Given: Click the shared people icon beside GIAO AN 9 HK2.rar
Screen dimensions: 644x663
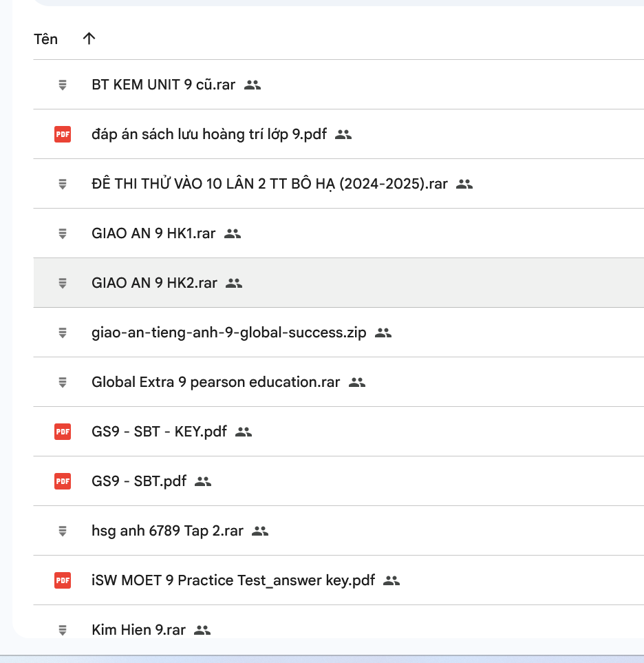Looking at the screenshot, I should (235, 283).
